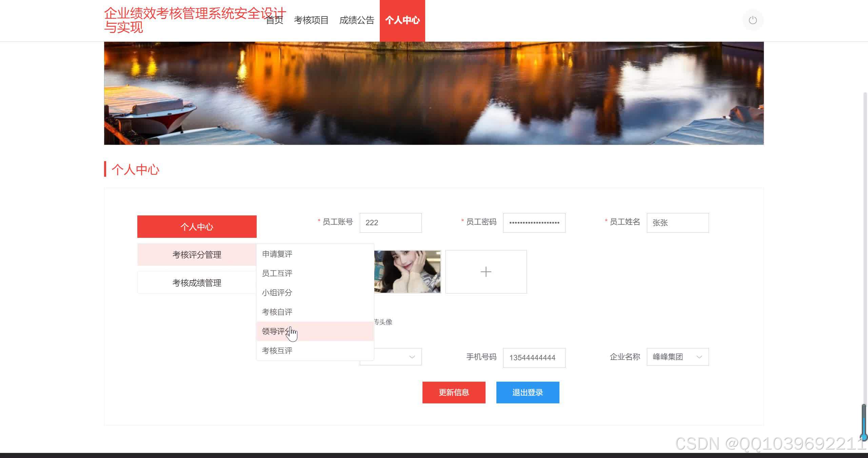Image resolution: width=868 pixels, height=458 pixels.
Task: Click the power logout icon
Action: pos(752,20)
